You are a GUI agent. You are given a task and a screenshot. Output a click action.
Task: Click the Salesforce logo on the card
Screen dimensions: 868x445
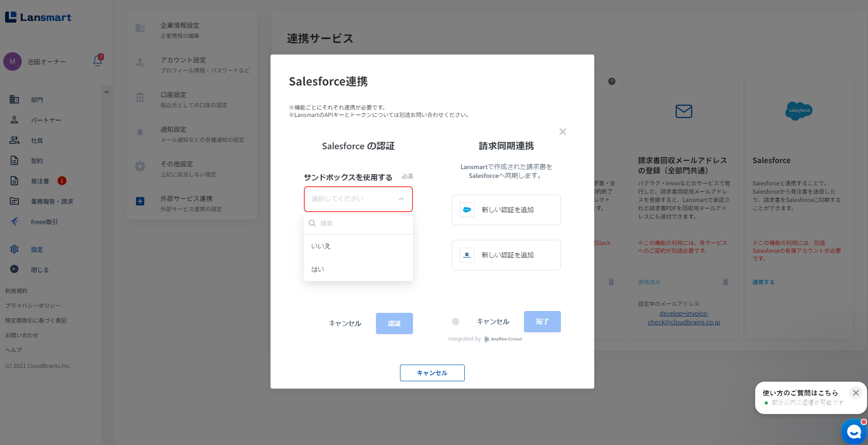pyautogui.click(x=799, y=111)
